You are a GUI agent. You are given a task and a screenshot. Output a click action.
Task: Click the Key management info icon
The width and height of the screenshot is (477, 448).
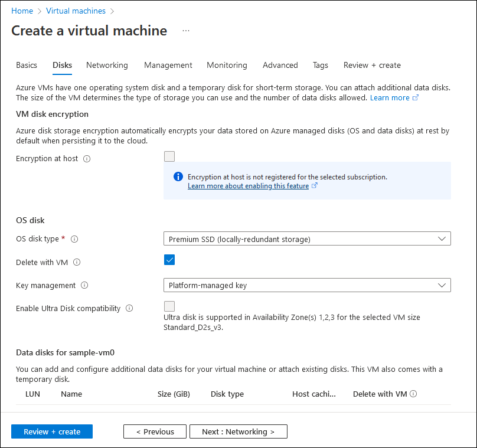(x=84, y=285)
